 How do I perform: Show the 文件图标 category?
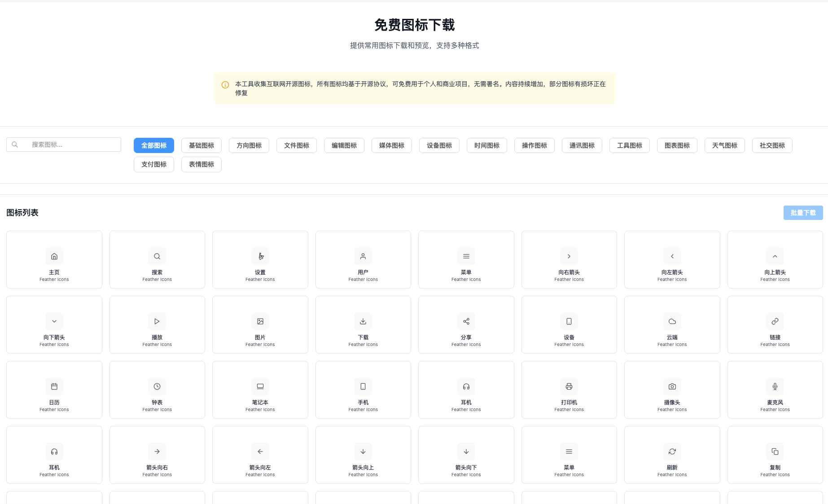click(297, 145)
